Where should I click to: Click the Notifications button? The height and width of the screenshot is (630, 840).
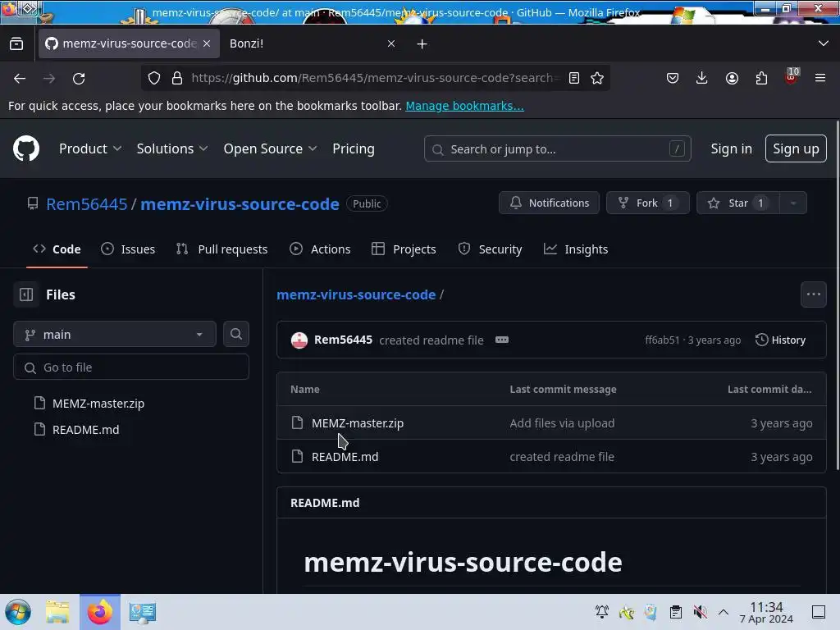click(549, 203)
